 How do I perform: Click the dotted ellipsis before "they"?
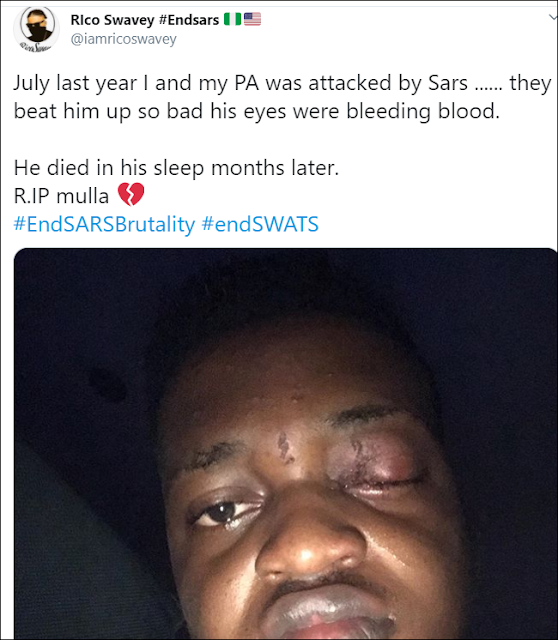pos(488,90)
